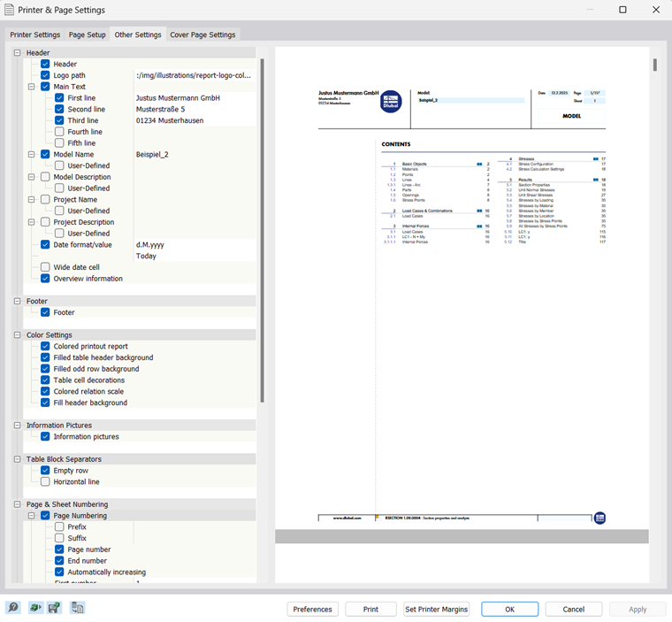This screenshot has height=622, width=672.
Task: Close the Printer & Page Settings window
Action: click(656, 10)
